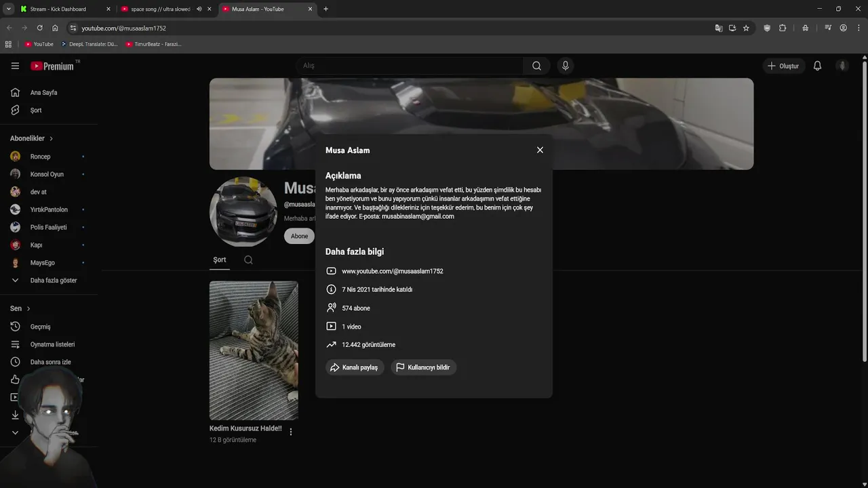The height and width of the screenshot is (488, 868).
Task: Click the downloads arrow icon in sidebar
Action: pos(15,415)
